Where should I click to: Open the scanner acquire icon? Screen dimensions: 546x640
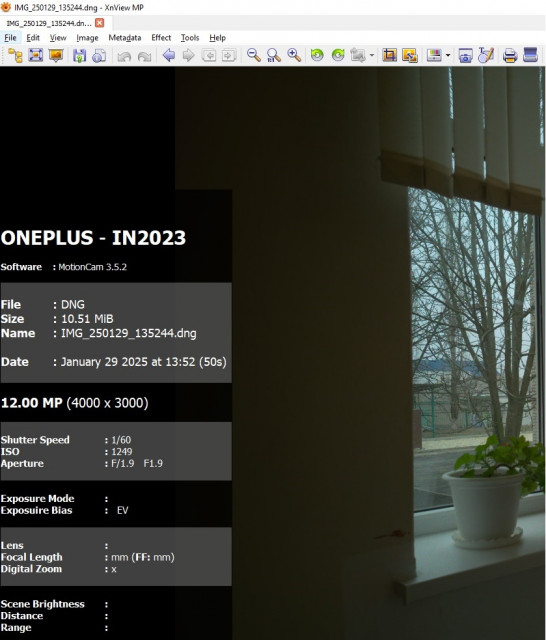click(x=530, y=55)
